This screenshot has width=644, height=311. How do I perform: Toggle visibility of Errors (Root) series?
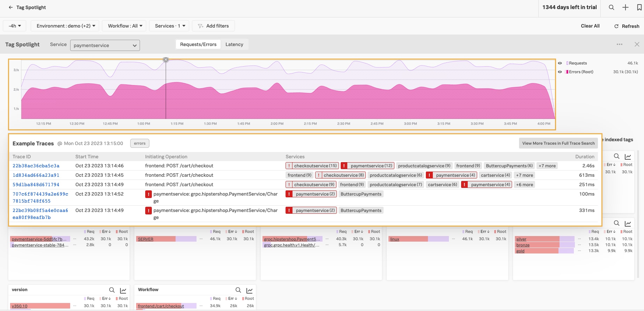[560, 72]
